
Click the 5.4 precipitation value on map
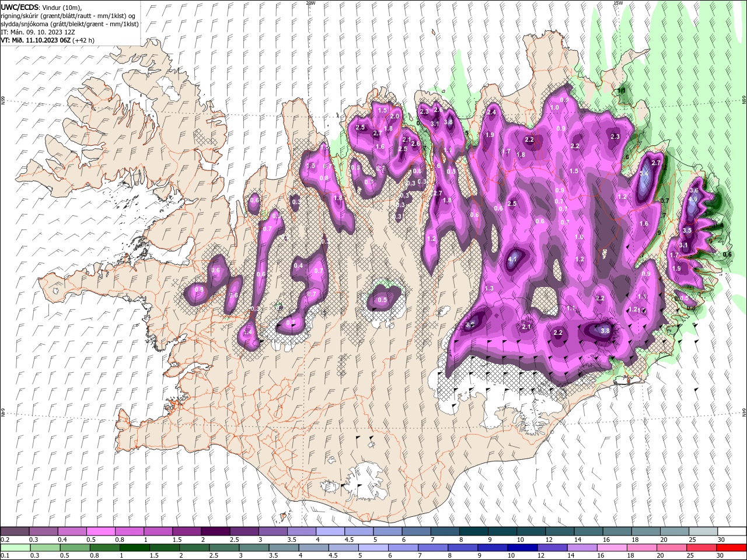click(644, 174)
